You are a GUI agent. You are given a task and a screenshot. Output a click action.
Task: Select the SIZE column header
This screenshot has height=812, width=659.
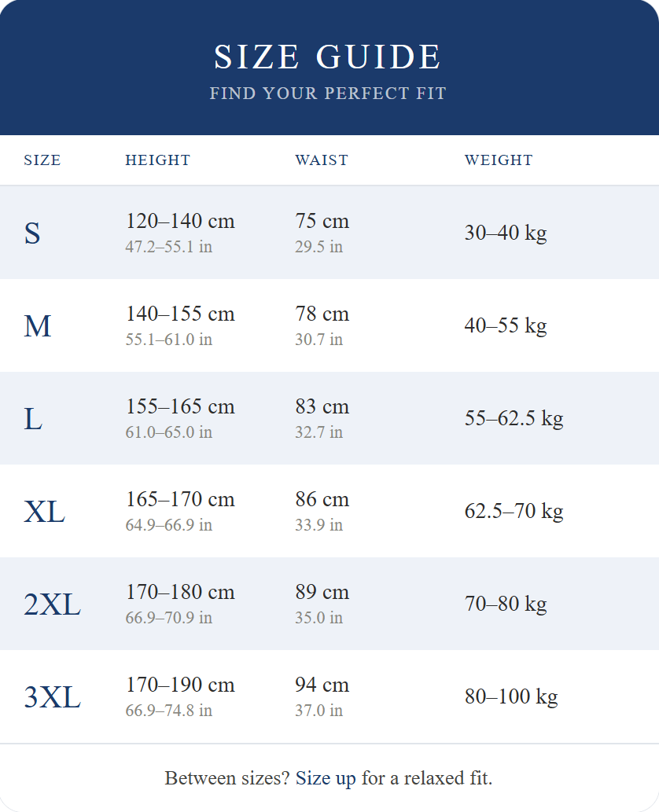[42, 160]
